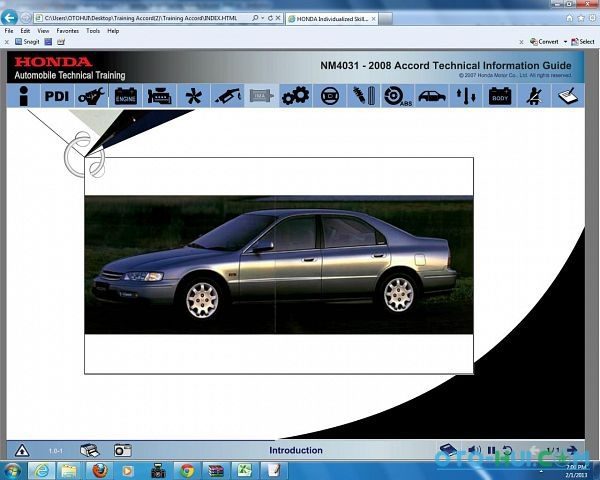
Task: Open Internet Explorer from taskbar
Action: pos(41,471)
